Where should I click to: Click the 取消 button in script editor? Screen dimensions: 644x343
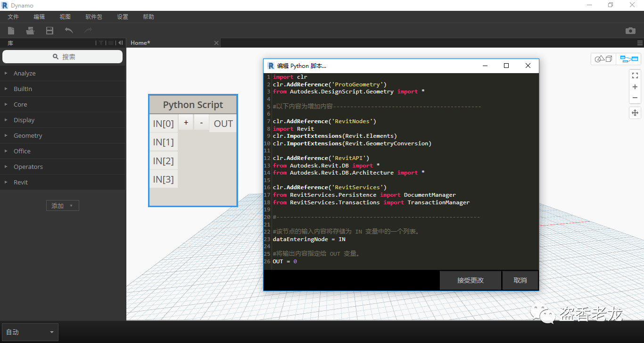(520, 280)
